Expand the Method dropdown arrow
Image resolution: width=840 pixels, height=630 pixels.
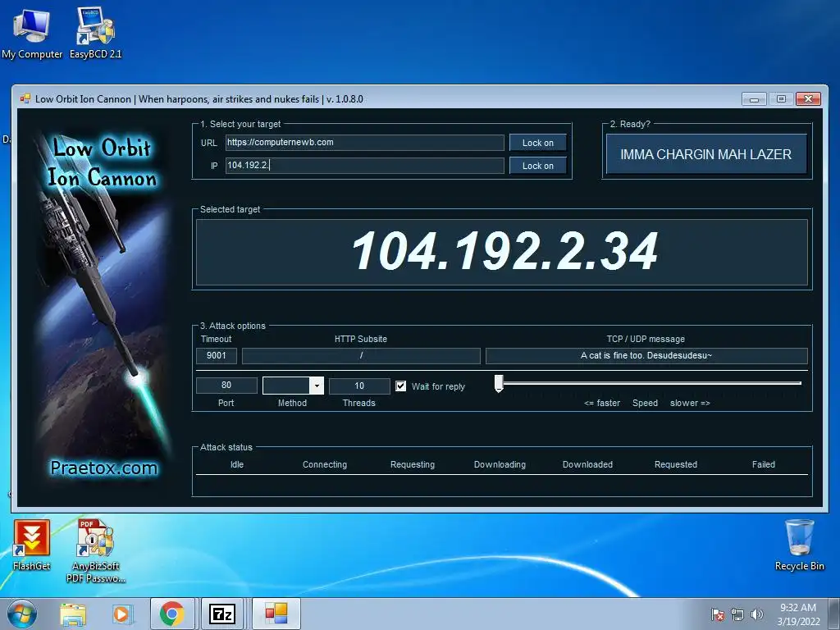317,386
